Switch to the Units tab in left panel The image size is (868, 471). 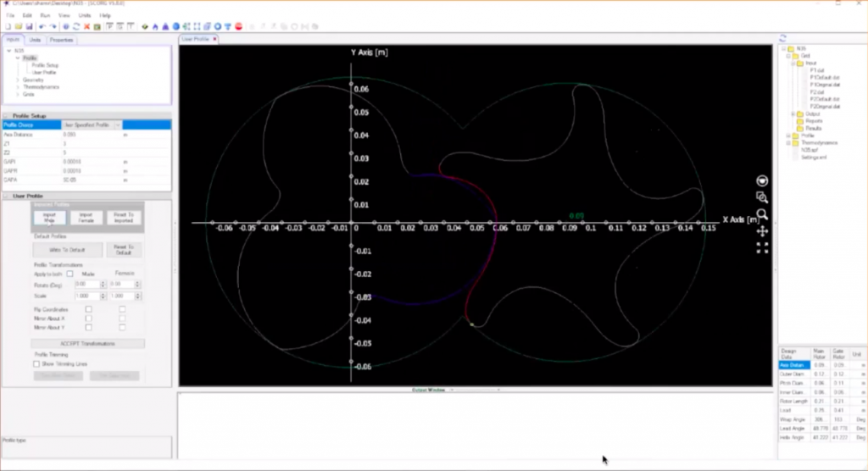click(35, 40)
